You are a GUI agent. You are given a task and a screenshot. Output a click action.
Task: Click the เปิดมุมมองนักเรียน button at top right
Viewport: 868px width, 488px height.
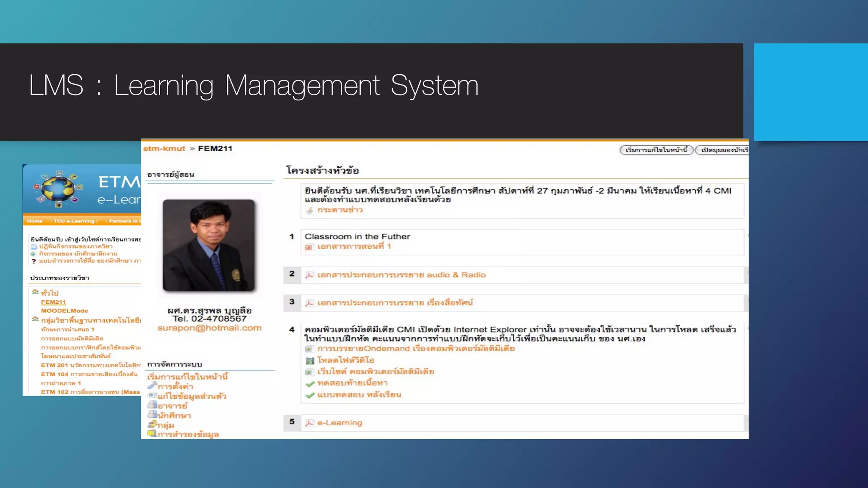(722, 150)
